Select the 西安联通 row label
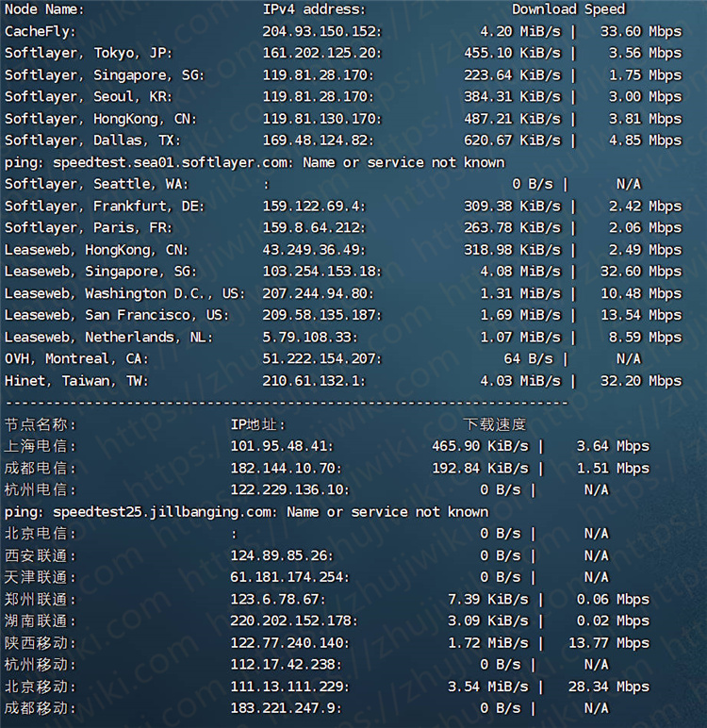Screen dimensions: 707x728 tap(40, 555)
